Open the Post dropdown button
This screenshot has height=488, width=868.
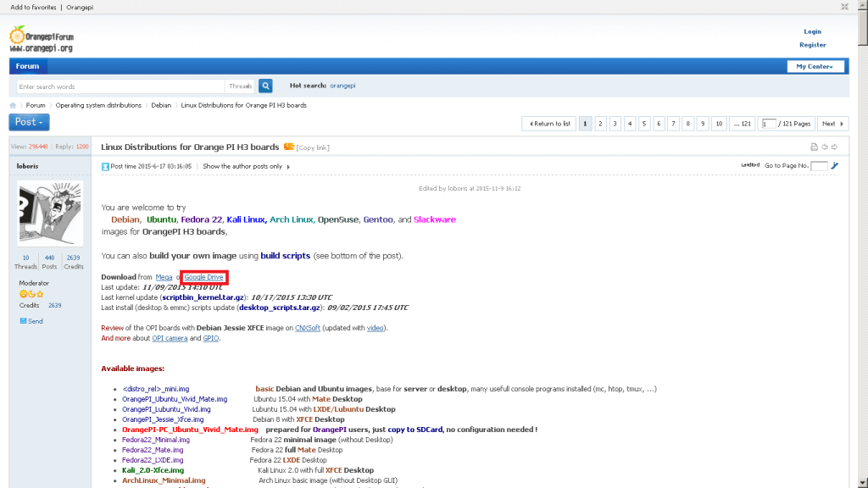tap(29, 122)
